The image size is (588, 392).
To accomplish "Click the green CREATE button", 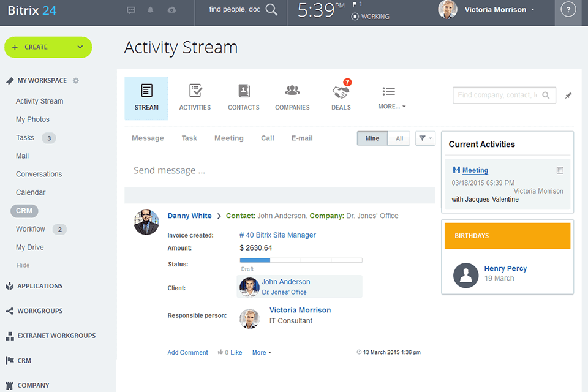I will pyautogui.click(x=48, y=47).
